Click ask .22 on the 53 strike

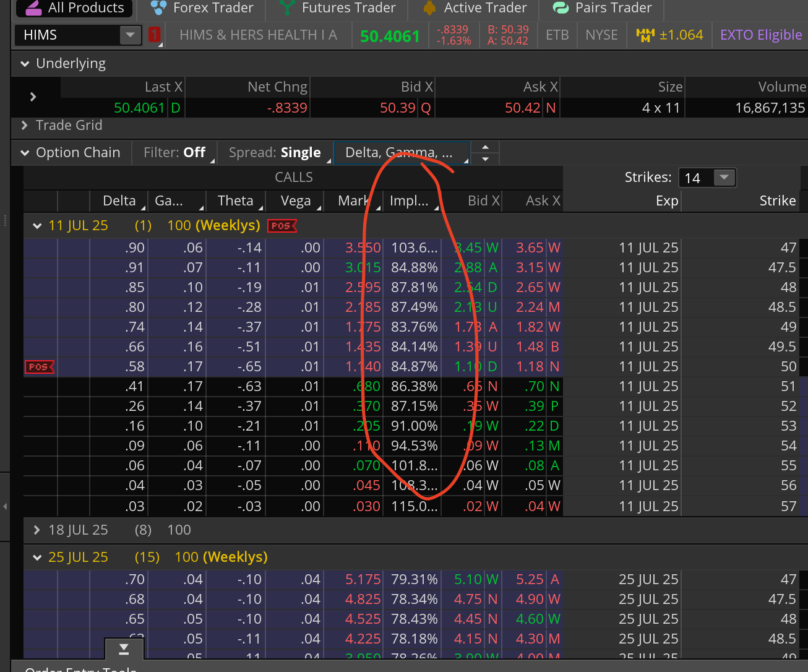click(x=535, y=426)
